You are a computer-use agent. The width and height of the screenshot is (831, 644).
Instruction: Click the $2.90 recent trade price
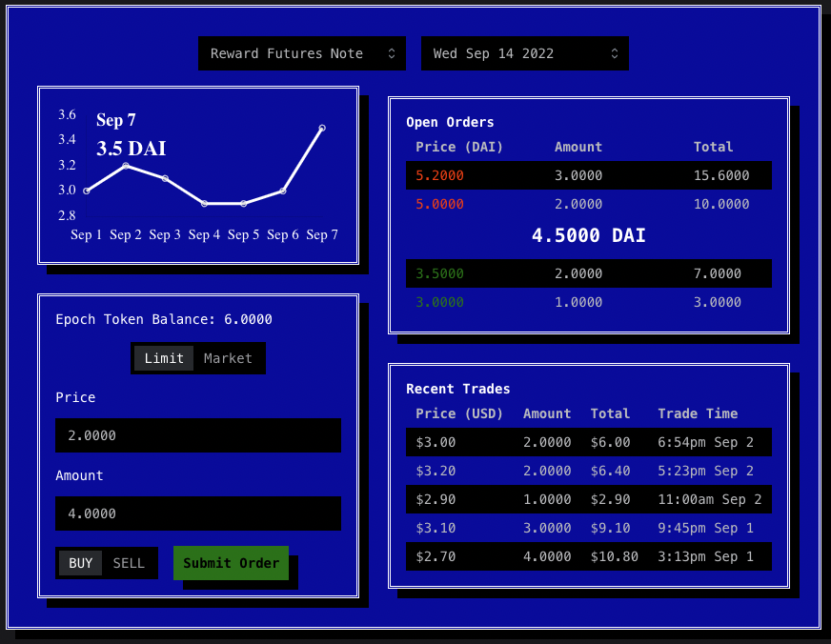(436, 499)
